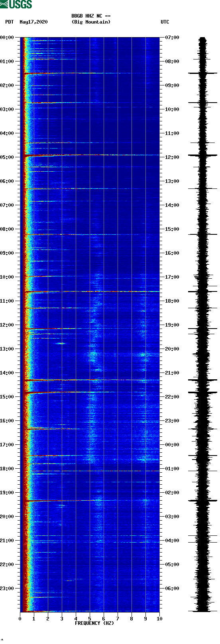Image resolution: width=220 pixels, height=644 pixels.
Task: Click the 05:00 UTC time label
Action: click(172, 565)
